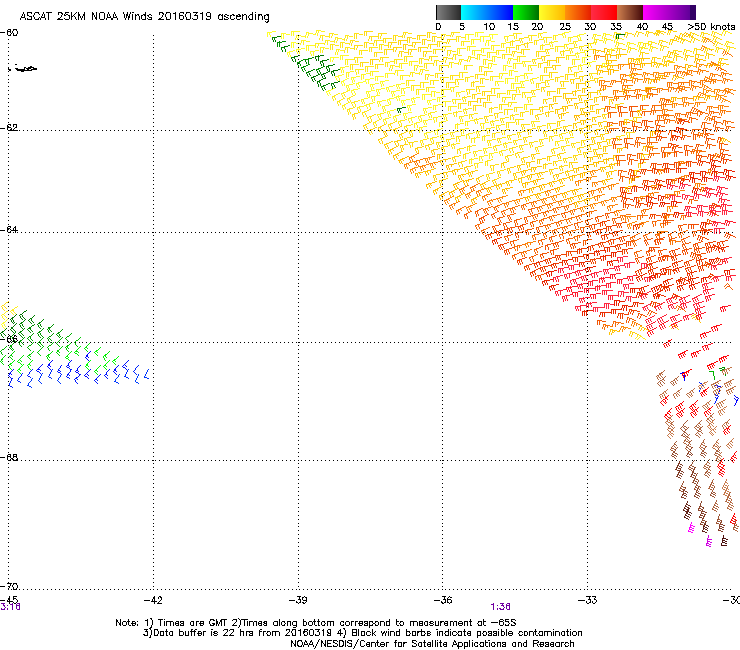Click the brown 35-40 knots color bar segment
This screenshot has width=740, height=650.
630,12
